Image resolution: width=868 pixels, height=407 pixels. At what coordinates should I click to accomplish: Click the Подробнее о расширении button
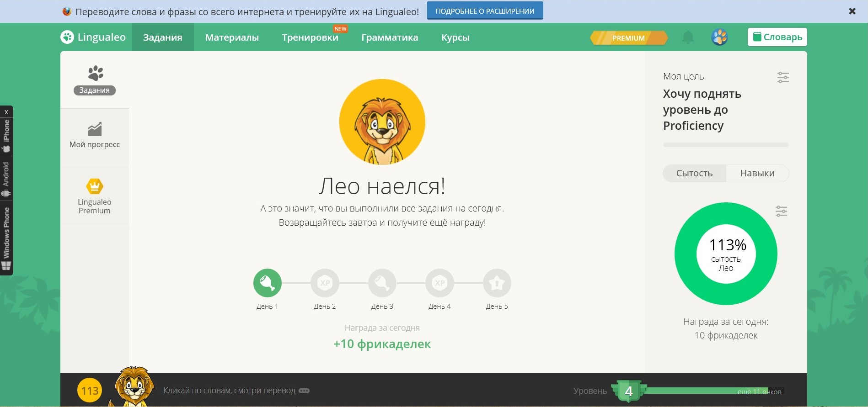click(x=485, y=11)
